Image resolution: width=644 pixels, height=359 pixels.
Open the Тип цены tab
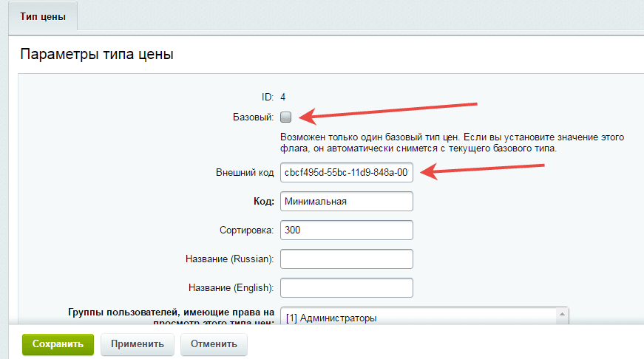(x=43, y=16)
